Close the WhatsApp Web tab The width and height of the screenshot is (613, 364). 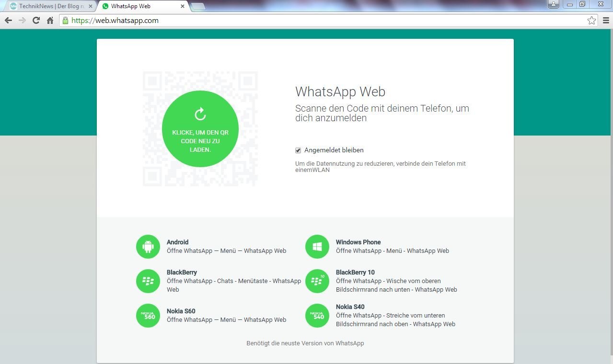183,6
